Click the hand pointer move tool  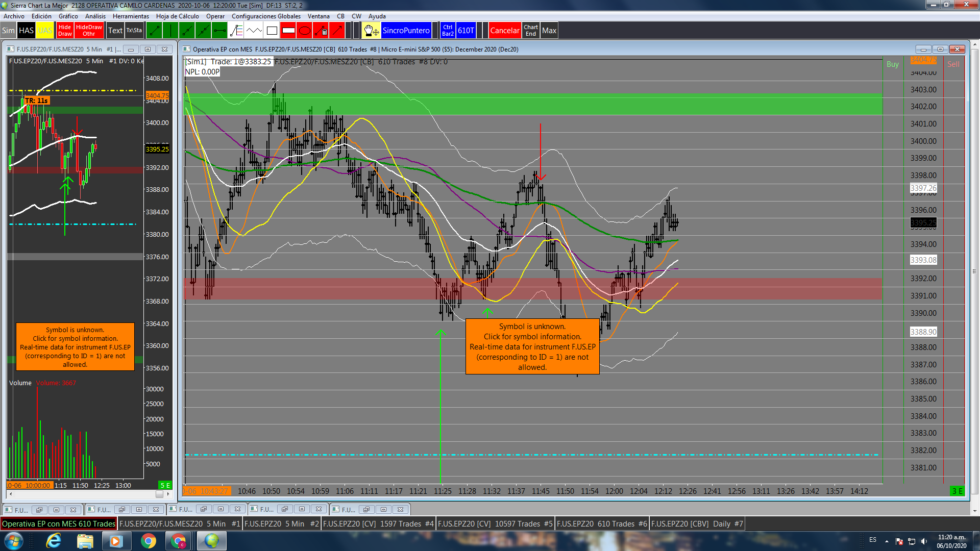[371, 31]
